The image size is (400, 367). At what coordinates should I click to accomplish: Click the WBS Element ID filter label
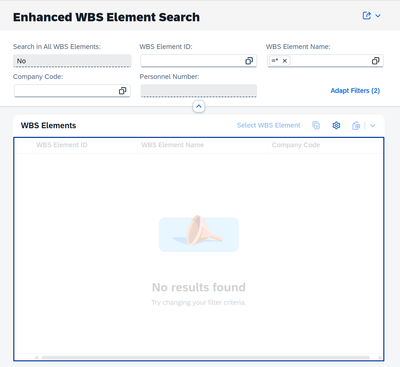point(166,47)
